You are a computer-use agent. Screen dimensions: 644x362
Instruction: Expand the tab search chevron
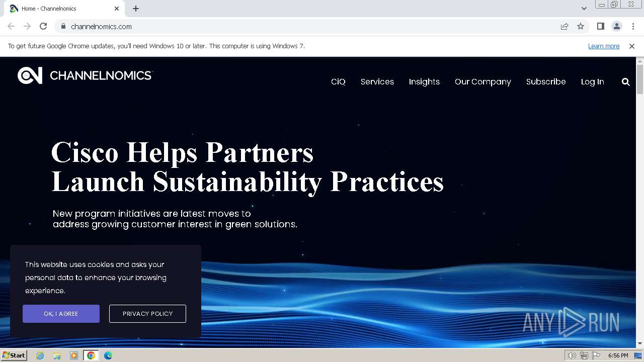point(584,9)
